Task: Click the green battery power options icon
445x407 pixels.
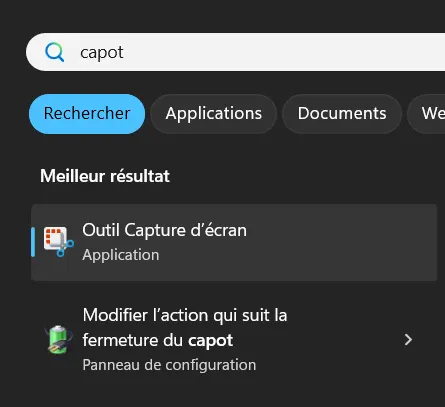Action: (58, 340)
